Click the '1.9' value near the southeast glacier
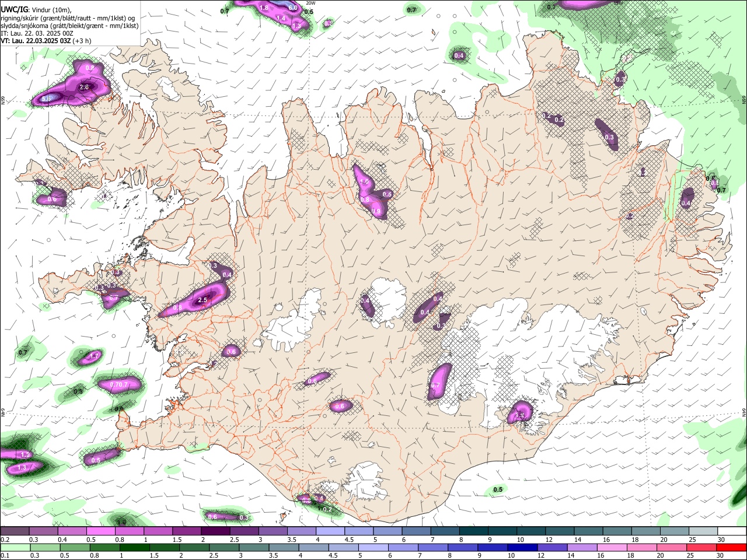The height and width of the screenshot is (560, 747). point(519,415)
